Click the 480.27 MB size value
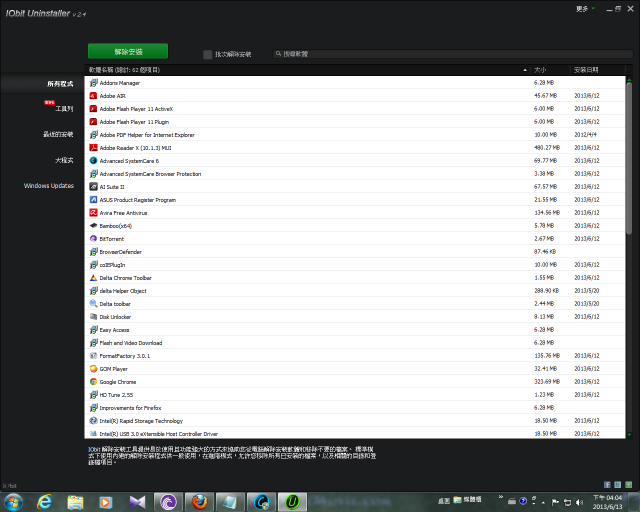The image size is (640, 512). (x=547, y=148)
